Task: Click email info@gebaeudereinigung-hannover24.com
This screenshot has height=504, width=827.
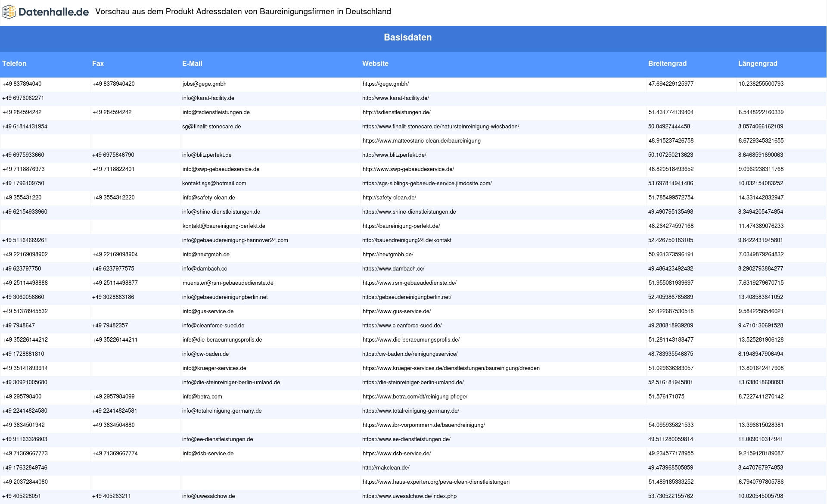Action: (235, 240)
